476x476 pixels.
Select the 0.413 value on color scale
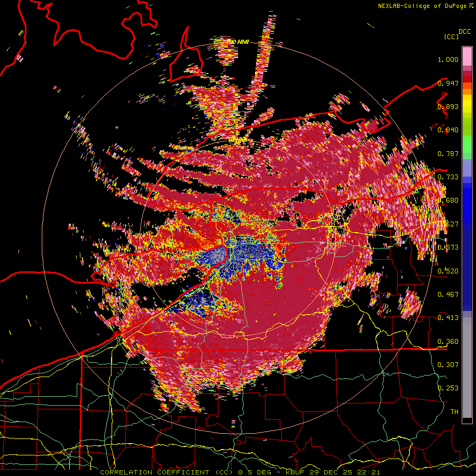pos(448,317)
